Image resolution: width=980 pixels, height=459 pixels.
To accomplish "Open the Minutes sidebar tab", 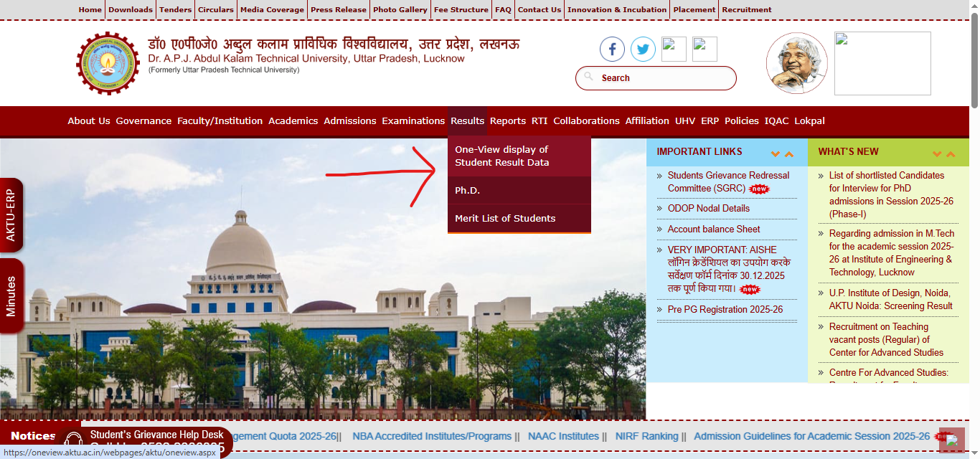I will tap(11, 296).
